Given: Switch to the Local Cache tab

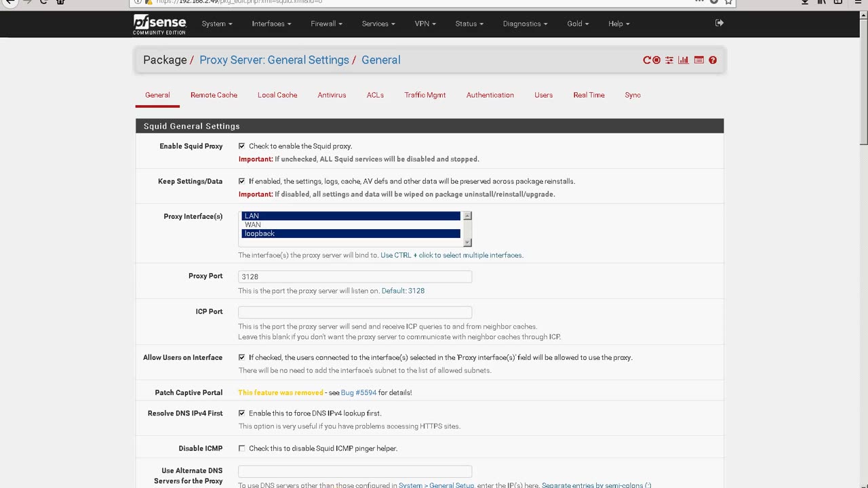Looking at the screenshot, I should [x=277, y=95].
